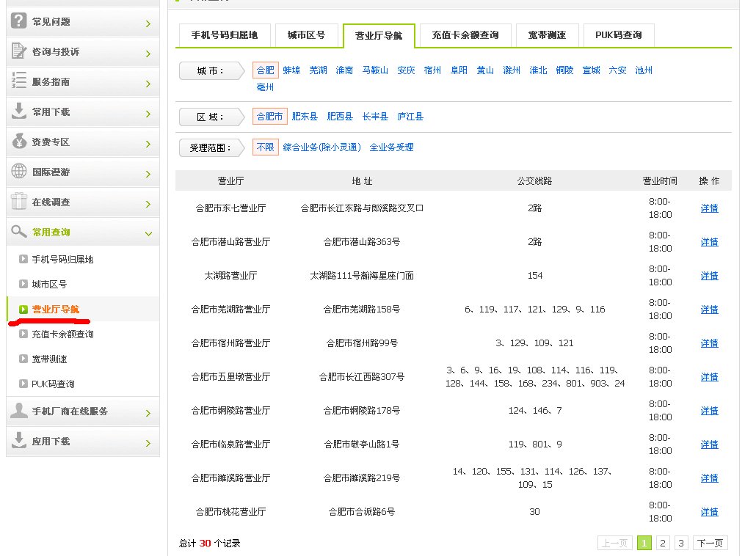The width and height of the screenshot is (756, 556).
Task: Switch to the 城市区号 tab
Action: coord(307,35)
